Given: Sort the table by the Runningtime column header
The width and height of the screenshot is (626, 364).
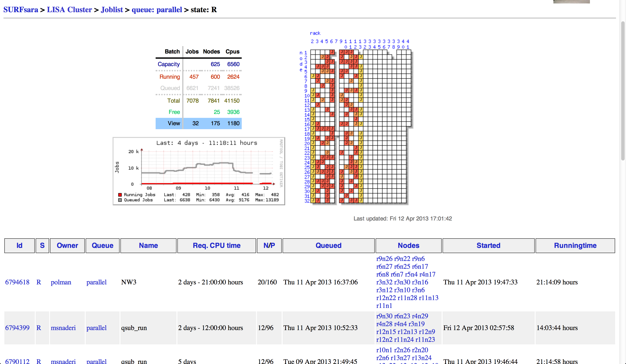Looking at the screenshot, I should click(x=575, y=245).
